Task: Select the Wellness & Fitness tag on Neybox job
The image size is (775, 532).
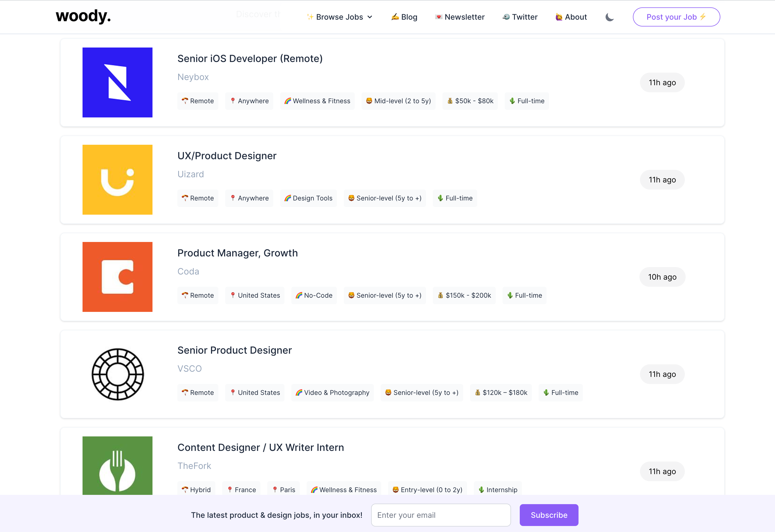Action: tap(317, 101)
